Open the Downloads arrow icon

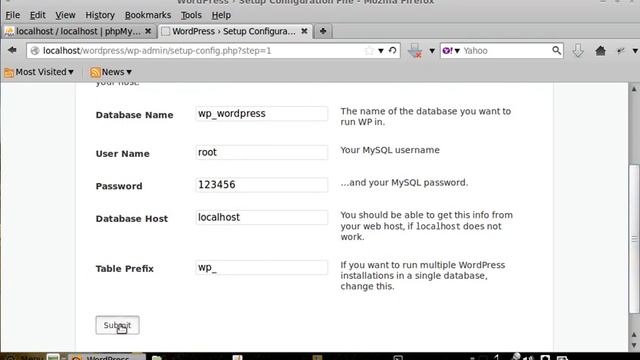point(578,51)
